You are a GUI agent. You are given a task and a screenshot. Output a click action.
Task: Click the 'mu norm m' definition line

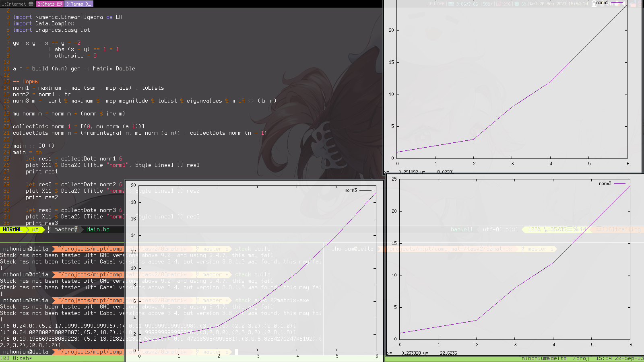click(x=69, y=114)
